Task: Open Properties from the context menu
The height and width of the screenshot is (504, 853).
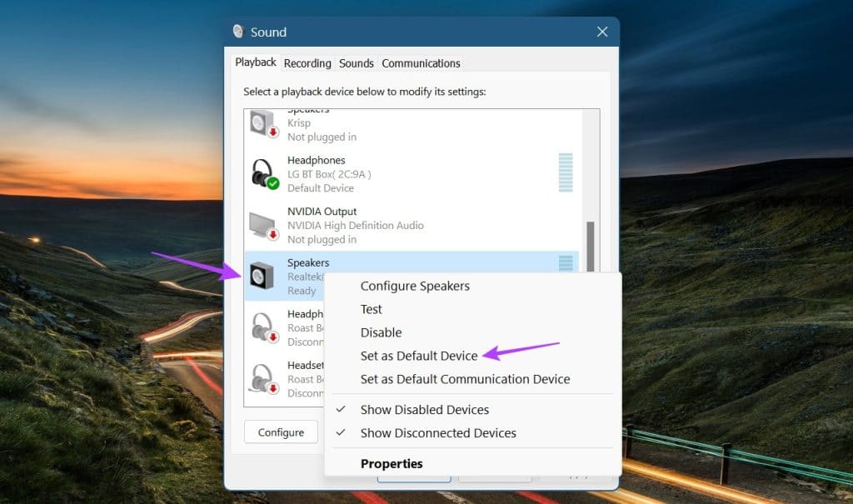Action: [473, 464]
